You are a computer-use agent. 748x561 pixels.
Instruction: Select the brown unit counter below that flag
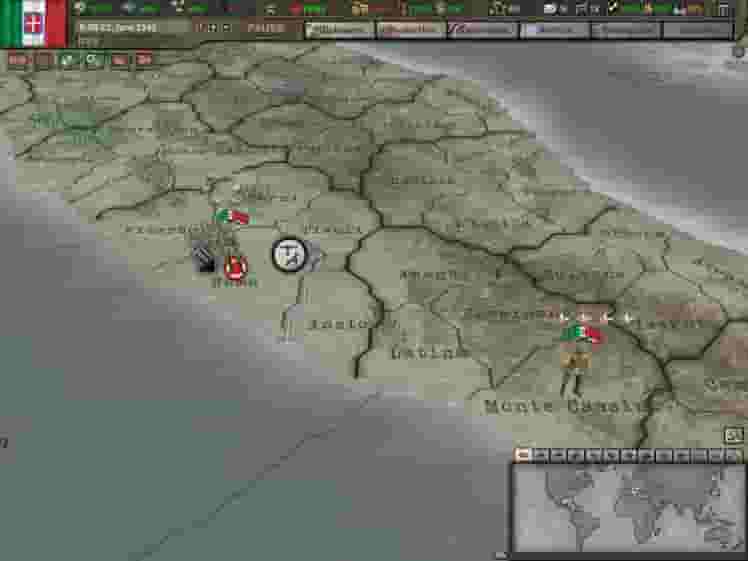(x=576, y=361)
